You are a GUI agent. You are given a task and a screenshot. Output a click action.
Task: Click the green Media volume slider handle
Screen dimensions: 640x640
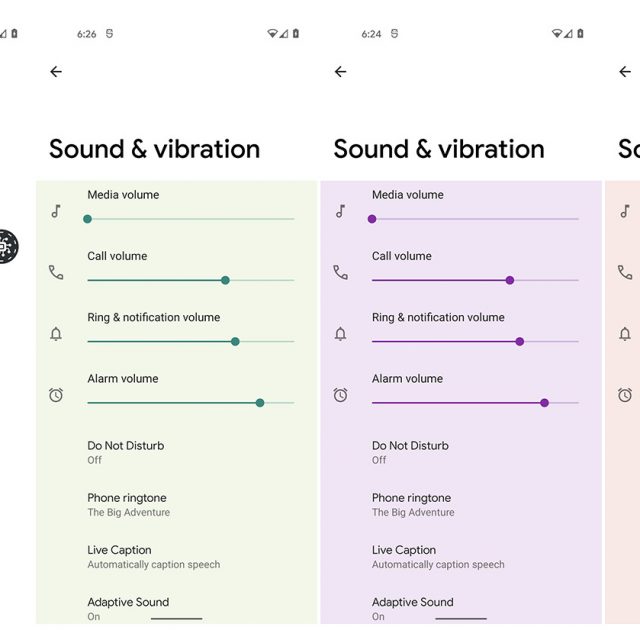(x=88, y=218)
